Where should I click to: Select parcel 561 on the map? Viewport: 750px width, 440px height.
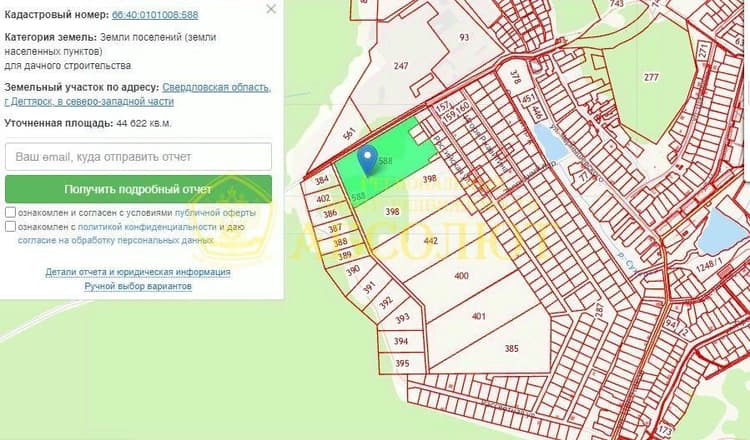tap(350, 134)
